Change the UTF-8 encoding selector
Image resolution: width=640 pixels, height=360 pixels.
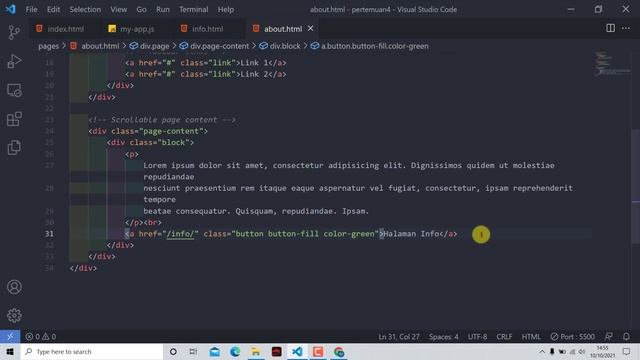[x=477, y=336]
